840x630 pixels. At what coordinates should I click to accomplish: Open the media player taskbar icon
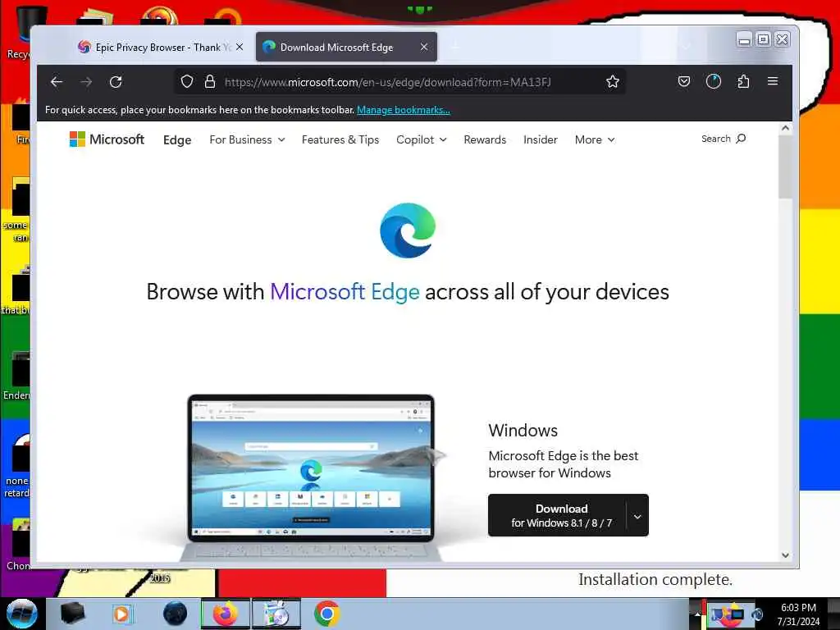121,614
